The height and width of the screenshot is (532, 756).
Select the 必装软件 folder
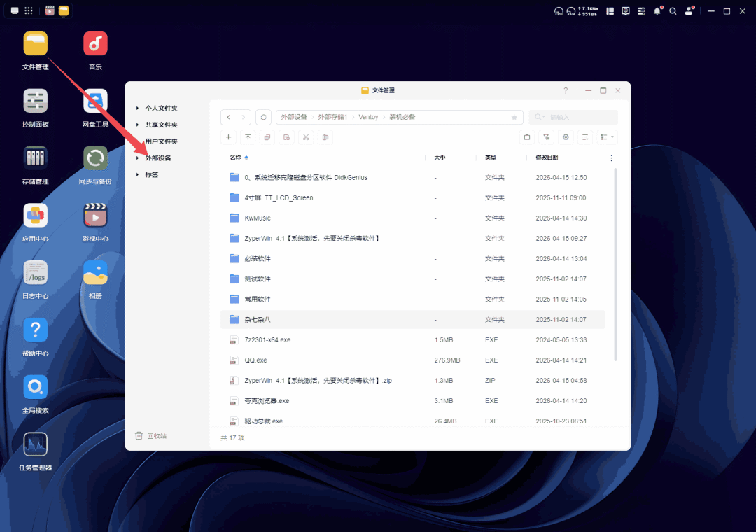click(x=413, y=258)
